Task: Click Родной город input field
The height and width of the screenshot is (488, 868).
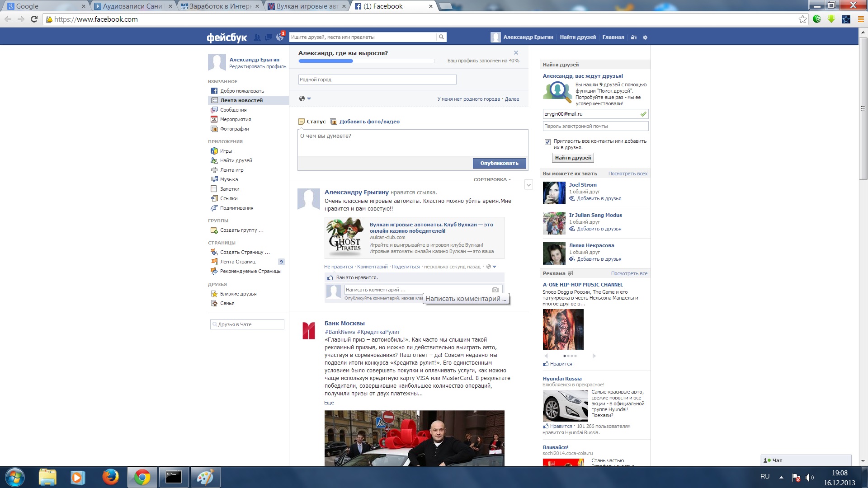Action: click(x=377, y=80)
